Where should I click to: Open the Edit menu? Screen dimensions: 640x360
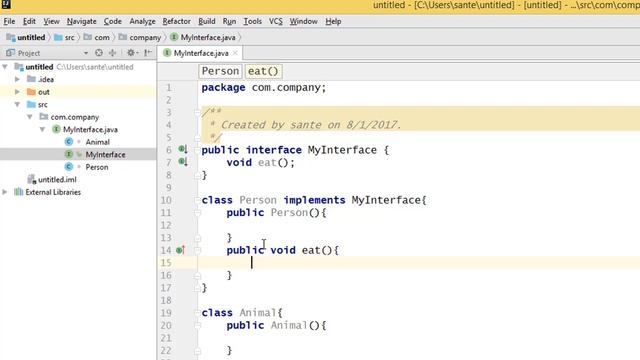(29, 21)
